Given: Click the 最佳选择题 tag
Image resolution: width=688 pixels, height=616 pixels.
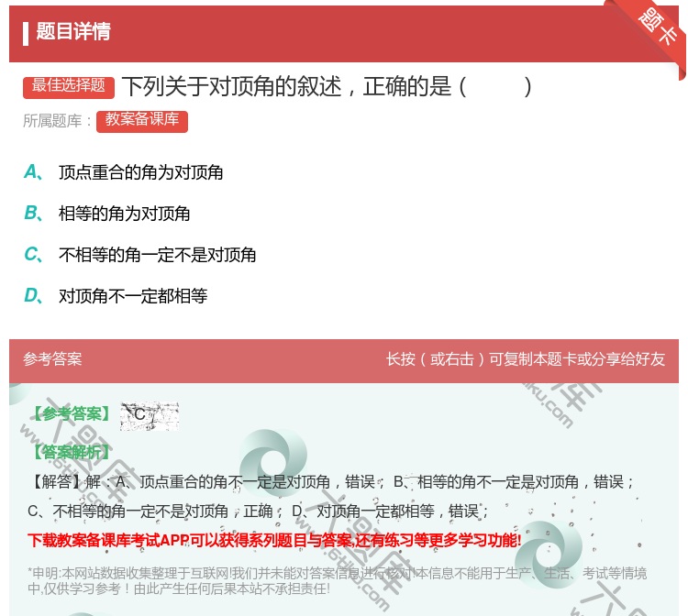Looking at the screenshot, I should tap(69, 87).
